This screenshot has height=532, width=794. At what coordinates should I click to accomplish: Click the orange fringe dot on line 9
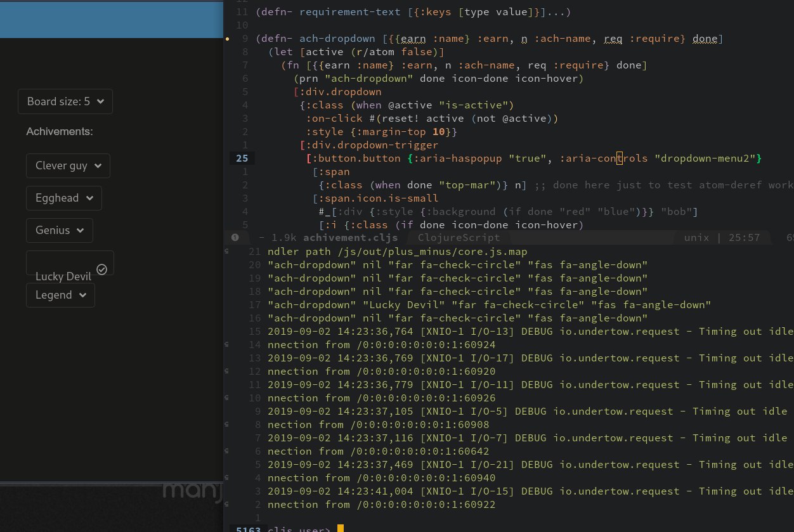click(x=228, y=39)
